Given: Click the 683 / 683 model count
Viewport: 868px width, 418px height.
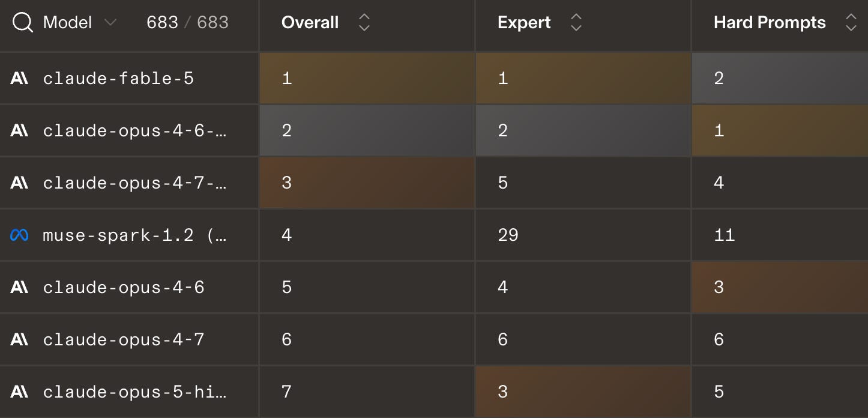Looking at the screenshot, I should (187, 23).
